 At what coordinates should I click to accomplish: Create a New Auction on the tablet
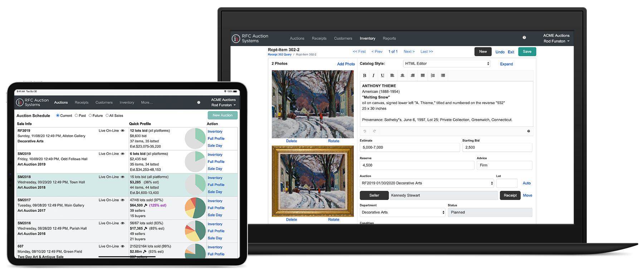[x=223, y=115]
